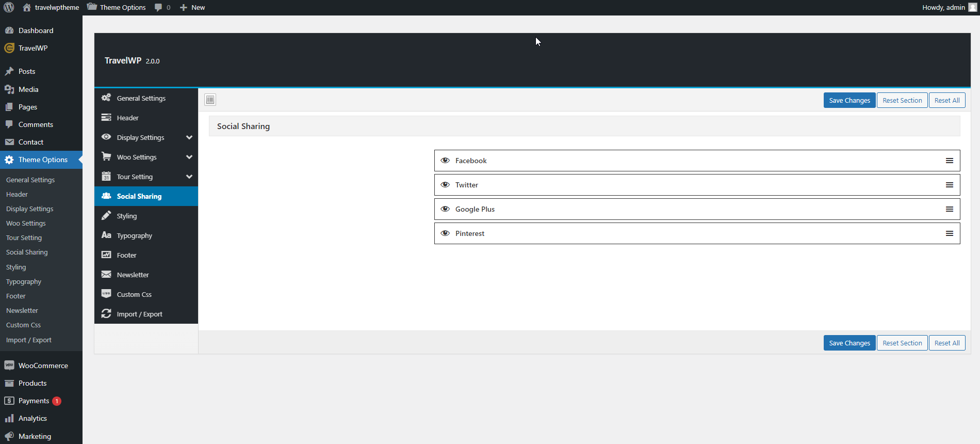
Task: Click the bottom Reset Section button
Action: tap(902, 343)
